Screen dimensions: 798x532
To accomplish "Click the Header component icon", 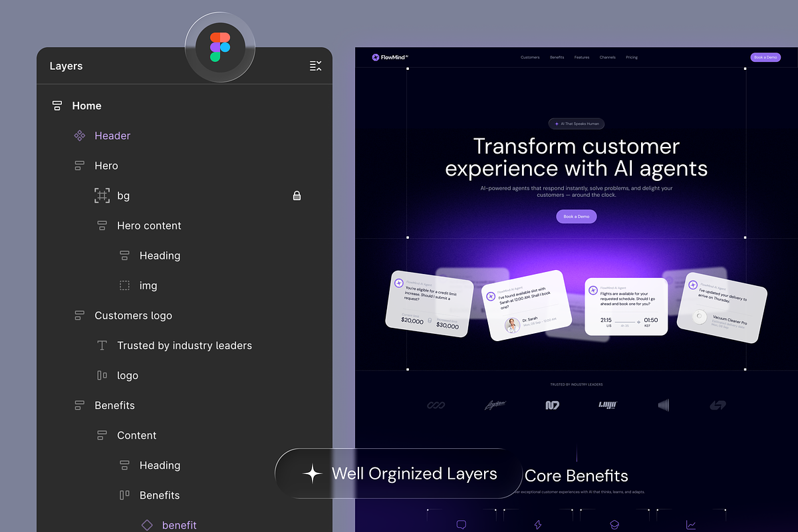I will pos(80,136).
